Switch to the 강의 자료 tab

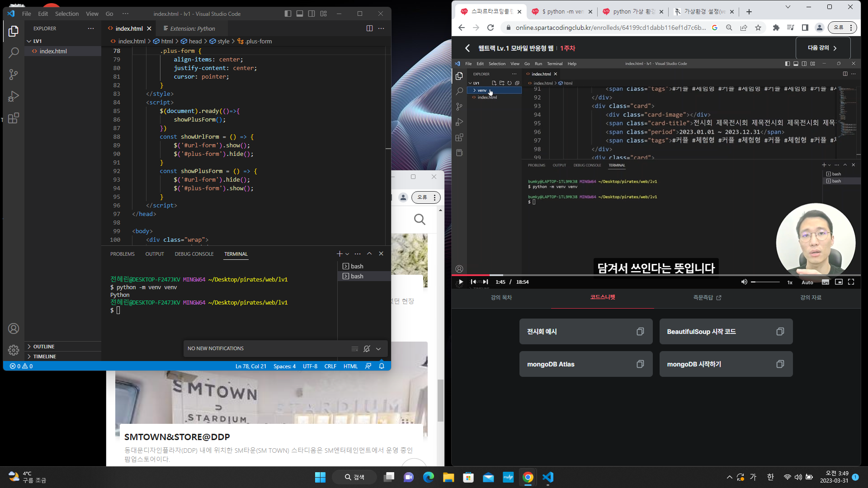[x=811, y=297]
